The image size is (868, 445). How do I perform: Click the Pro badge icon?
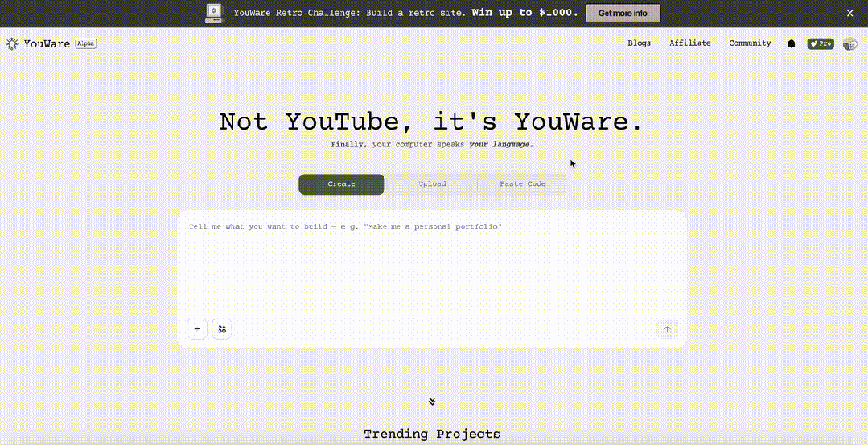click(821, 44)
